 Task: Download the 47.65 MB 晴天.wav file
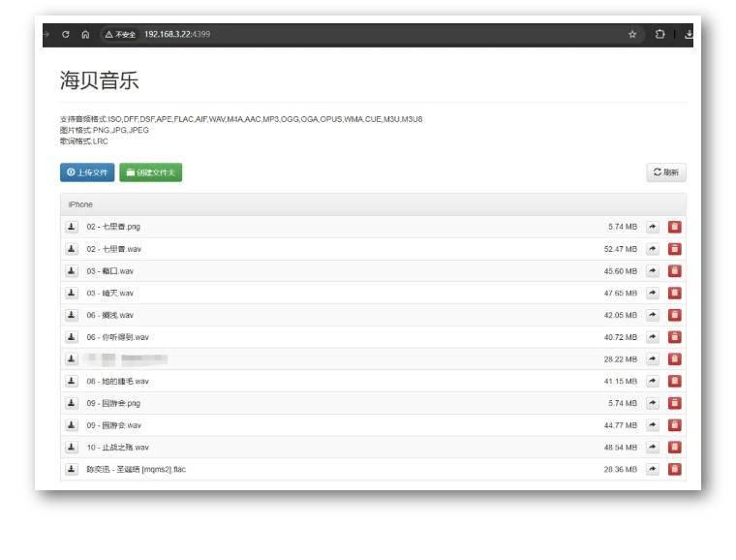[x=72, y=293]
